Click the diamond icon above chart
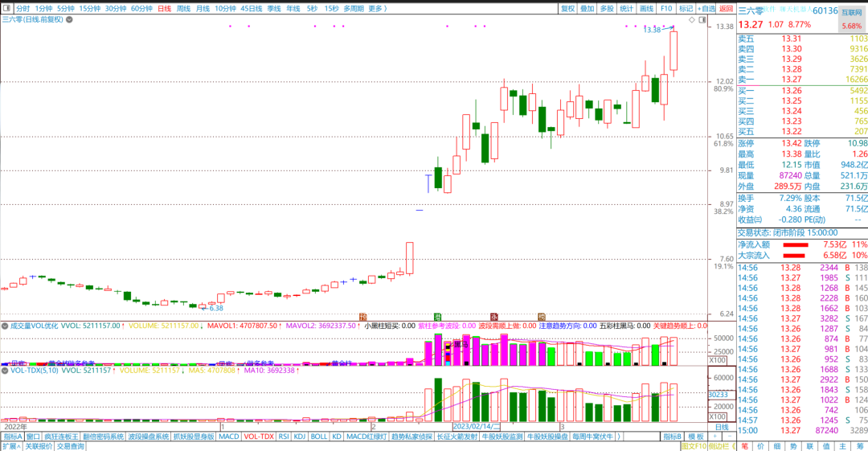The image size is (868, 451). click(692, 20)
